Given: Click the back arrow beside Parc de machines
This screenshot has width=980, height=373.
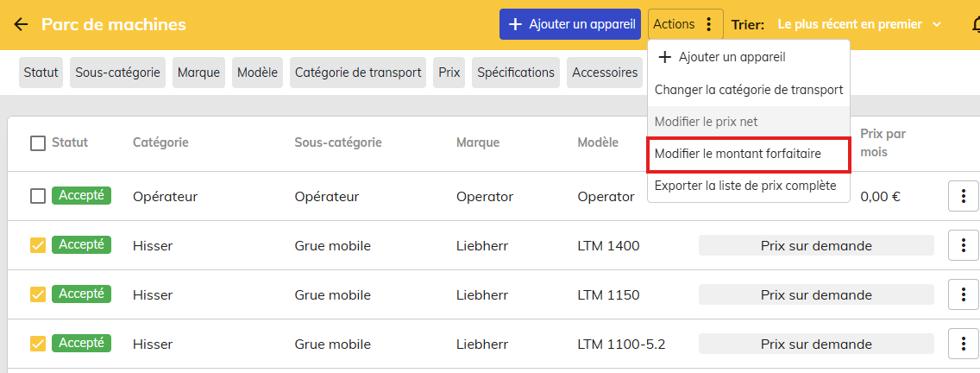Looking at the screenshot, I should point(21,24).
